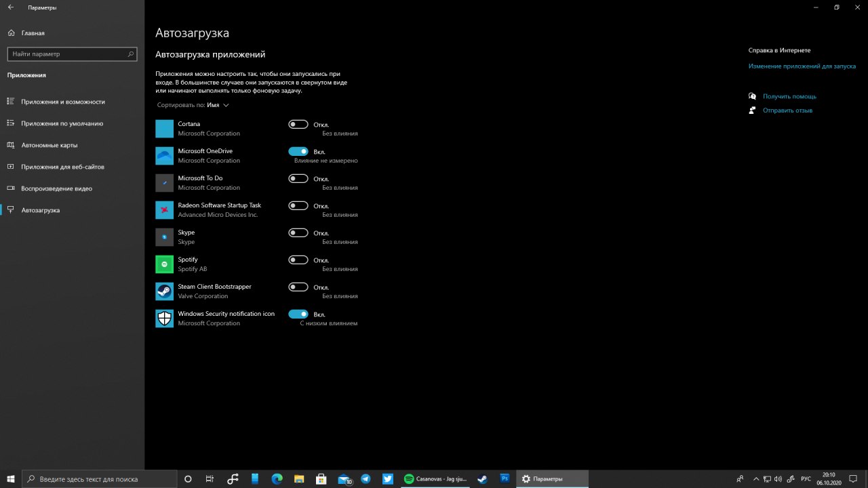Viewport: 868px width, 488px height.
Task: Click the search magnifier in settings field
Action: coord(131,54)
